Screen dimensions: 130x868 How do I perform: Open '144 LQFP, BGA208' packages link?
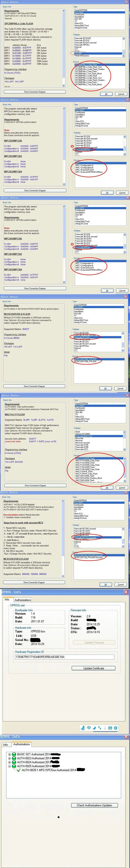14,462
